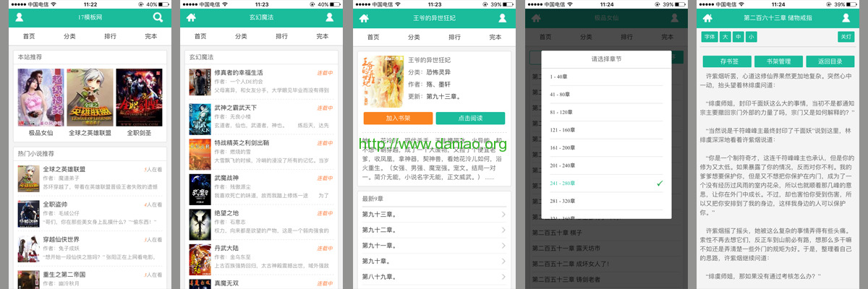Open chapter 第九十三章 via its arrow
The width and height of the screenshot is (868, 289).
pyautogui.click(x=503, y=215)
